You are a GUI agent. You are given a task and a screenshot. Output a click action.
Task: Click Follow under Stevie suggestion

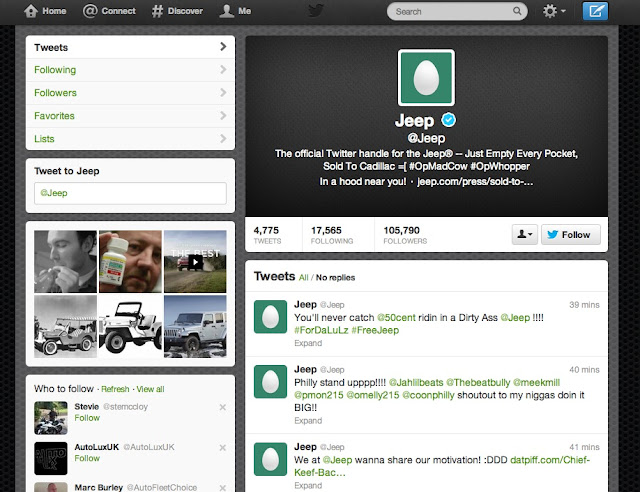tap(87, 418)
